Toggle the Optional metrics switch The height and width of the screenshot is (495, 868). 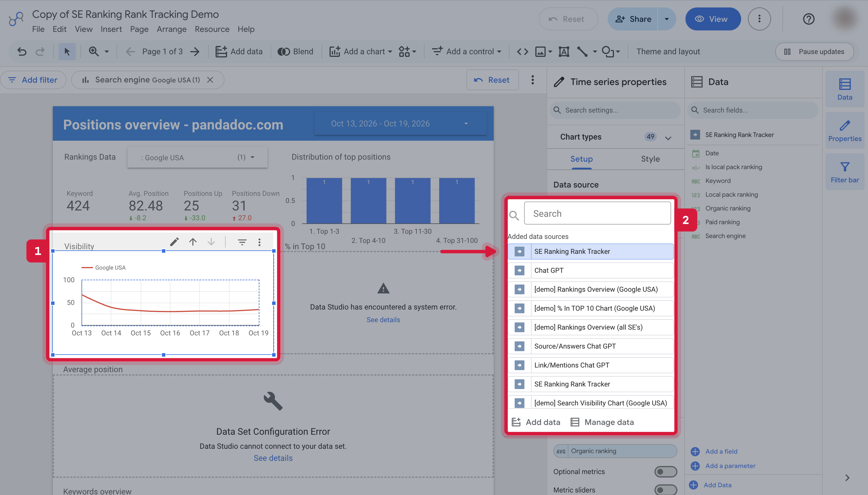tap(665, 471)
